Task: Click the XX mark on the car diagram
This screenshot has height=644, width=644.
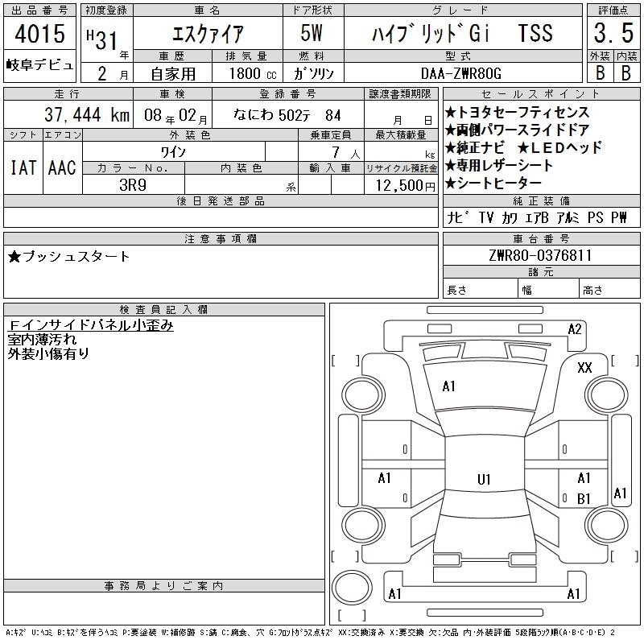Action: point(585,367)
